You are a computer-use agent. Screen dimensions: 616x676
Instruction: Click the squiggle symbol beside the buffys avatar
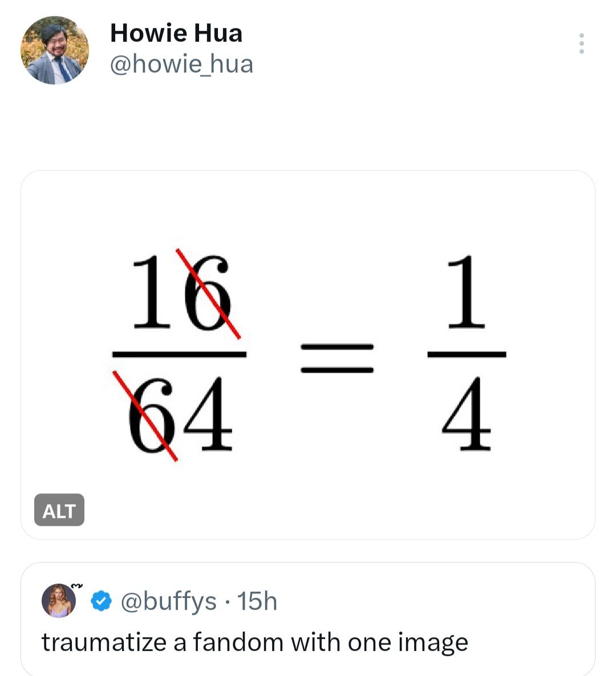78,585
